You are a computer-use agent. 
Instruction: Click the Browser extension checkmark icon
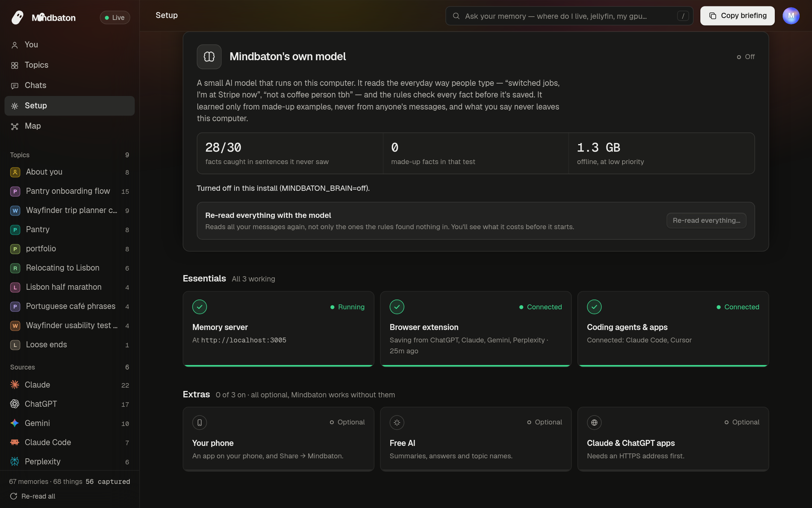[x=397, y=307]
